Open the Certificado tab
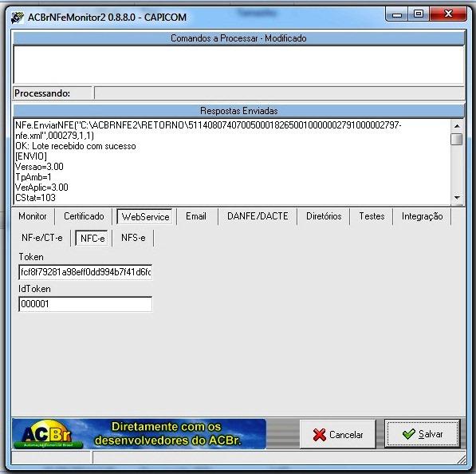 pos(84,216)
